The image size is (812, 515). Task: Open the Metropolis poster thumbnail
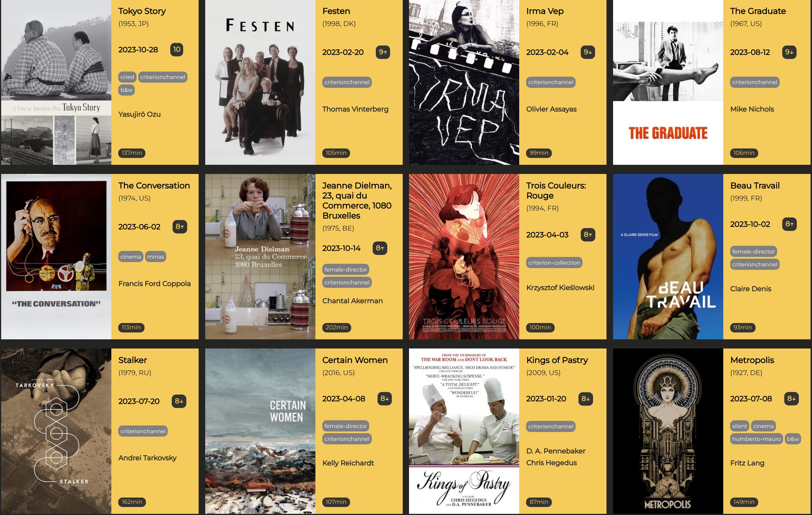pos(668,431)
